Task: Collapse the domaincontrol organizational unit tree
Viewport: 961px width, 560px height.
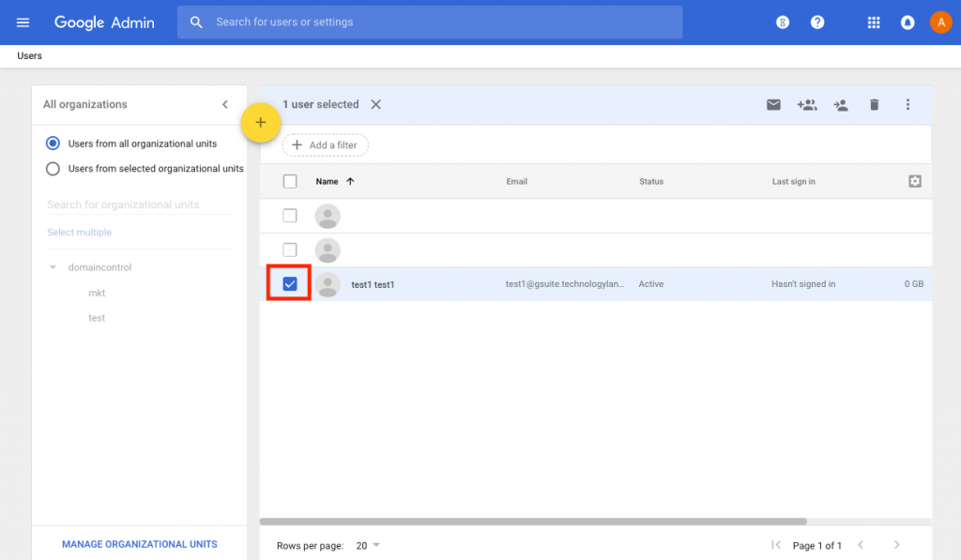Action: tap(53, 266)
